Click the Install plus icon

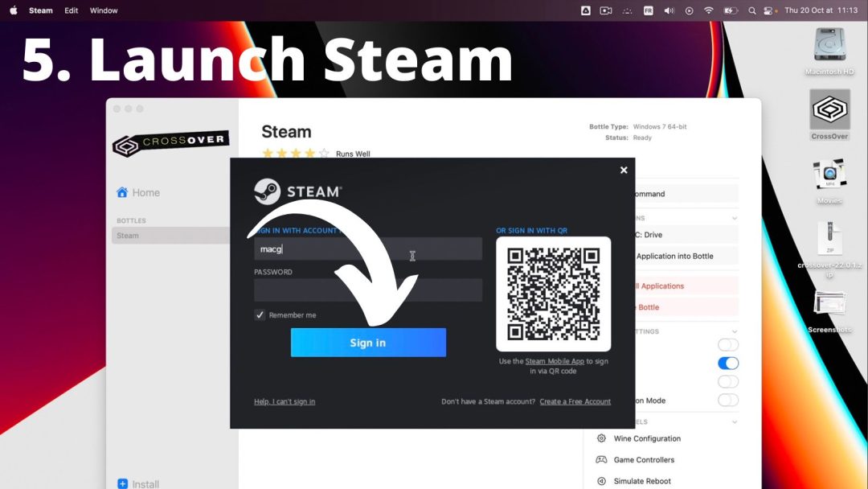(122, 483)
